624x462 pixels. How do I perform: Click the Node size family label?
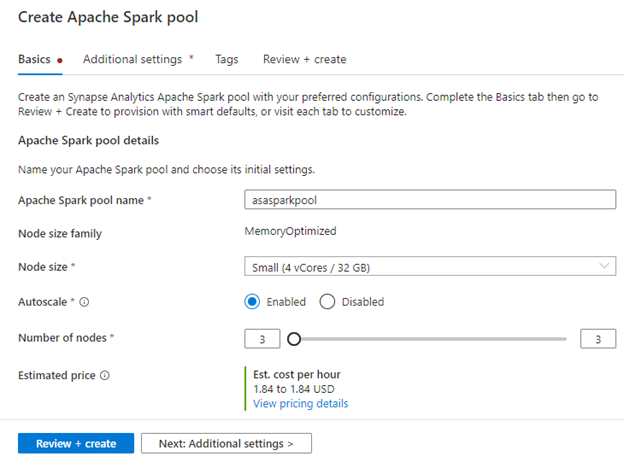(60, 234)
